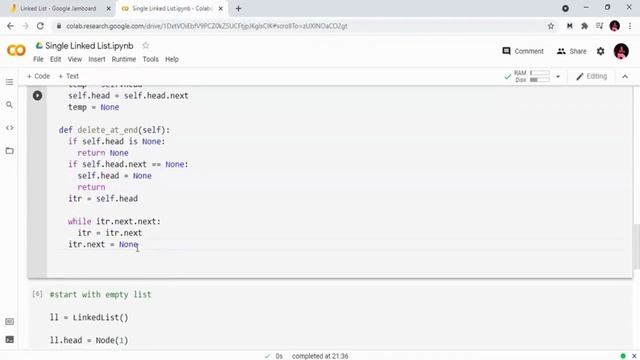Open the Tools menu

[150, 59]
